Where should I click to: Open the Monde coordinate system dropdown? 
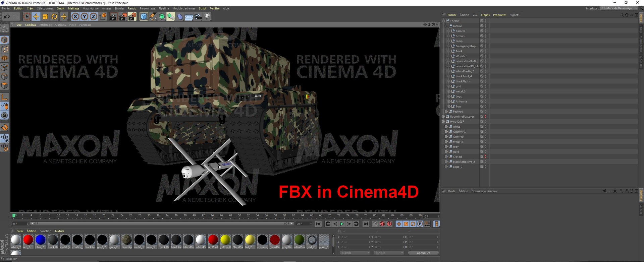pyautogui.click(x=355, y=253)
